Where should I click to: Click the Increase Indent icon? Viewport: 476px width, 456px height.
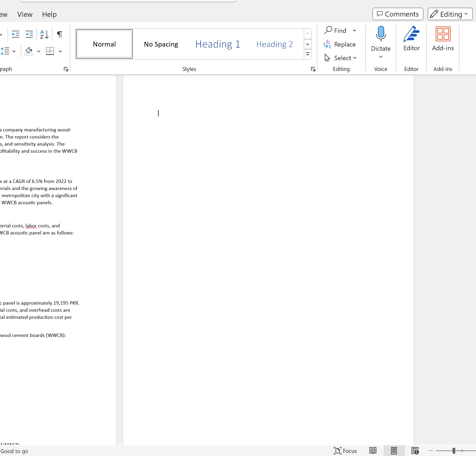point(29,34)
